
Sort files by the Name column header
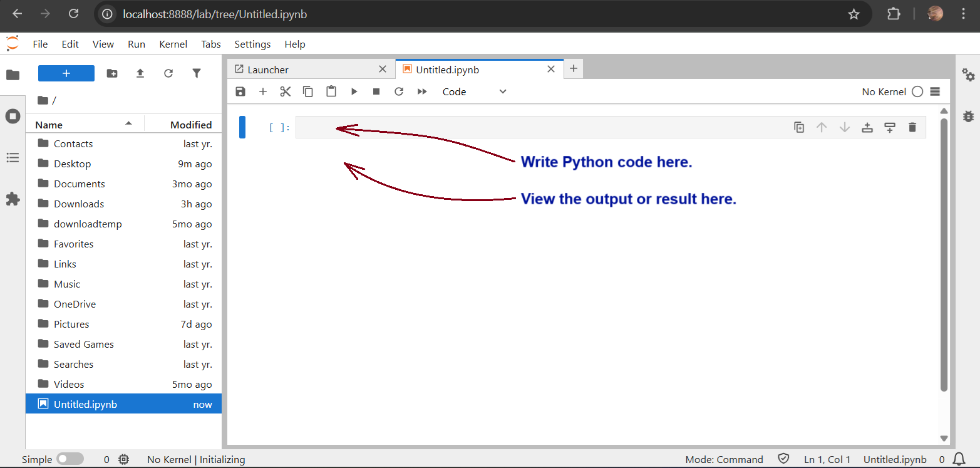(x=49, y=125)
